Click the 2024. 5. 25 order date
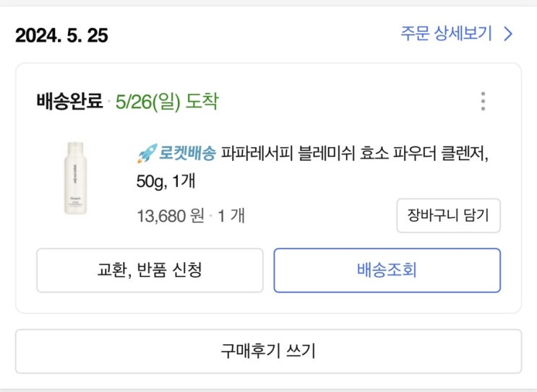The image size is (537, 392). 61,35
